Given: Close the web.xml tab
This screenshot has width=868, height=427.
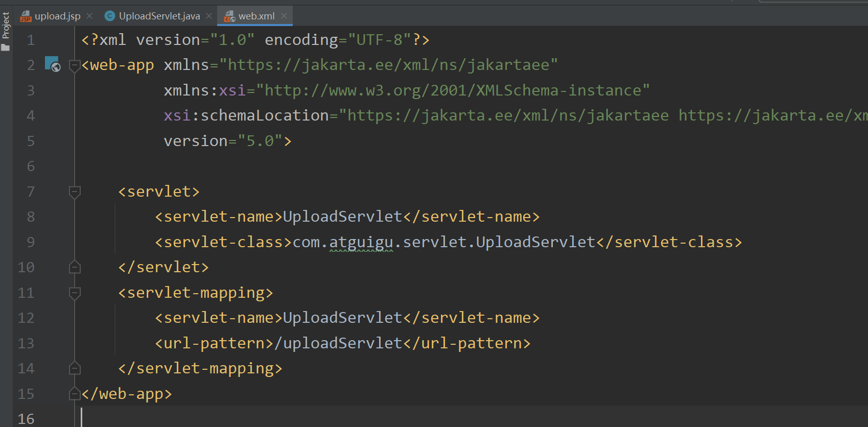Looking at the screenshot, I should coord(284,16).
